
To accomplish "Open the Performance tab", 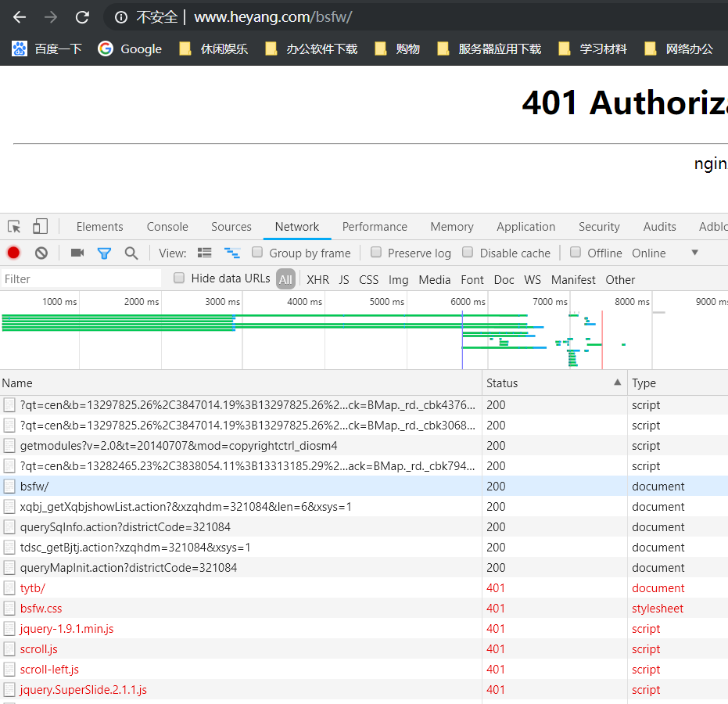I will 375,227.
